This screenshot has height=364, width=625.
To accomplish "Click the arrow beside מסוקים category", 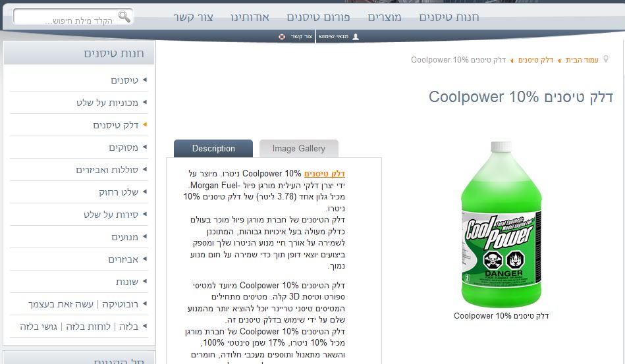I will click(145, 147).
